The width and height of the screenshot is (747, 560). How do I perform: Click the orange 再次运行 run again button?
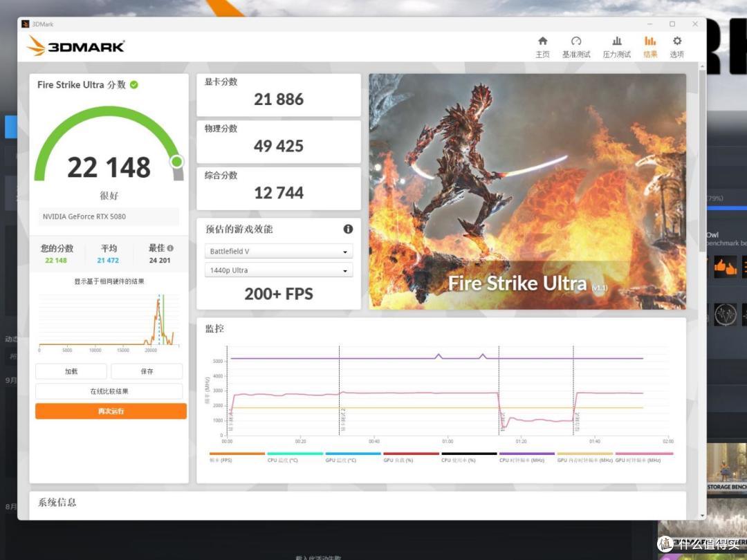[x=111, y=411]
